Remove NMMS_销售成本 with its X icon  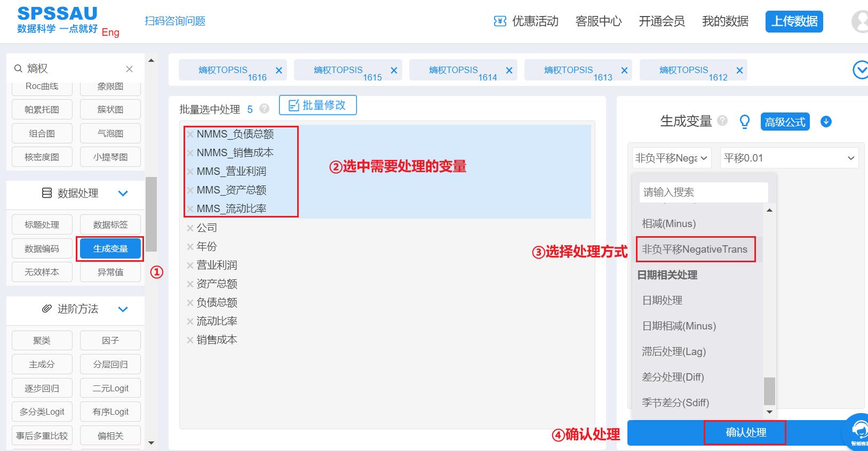(x=190, y=153)
